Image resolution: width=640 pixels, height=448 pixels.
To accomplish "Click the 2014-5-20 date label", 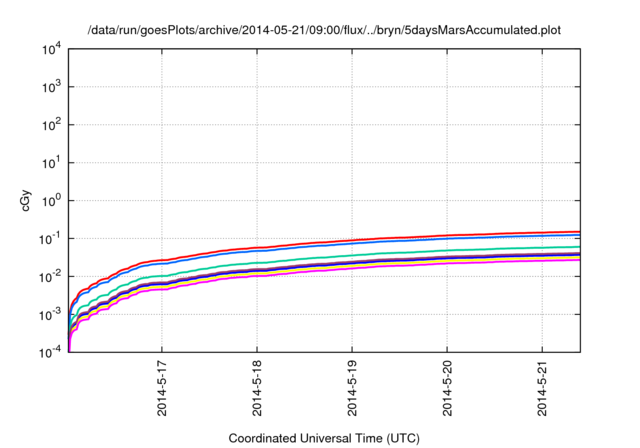I will click(447, 388).
